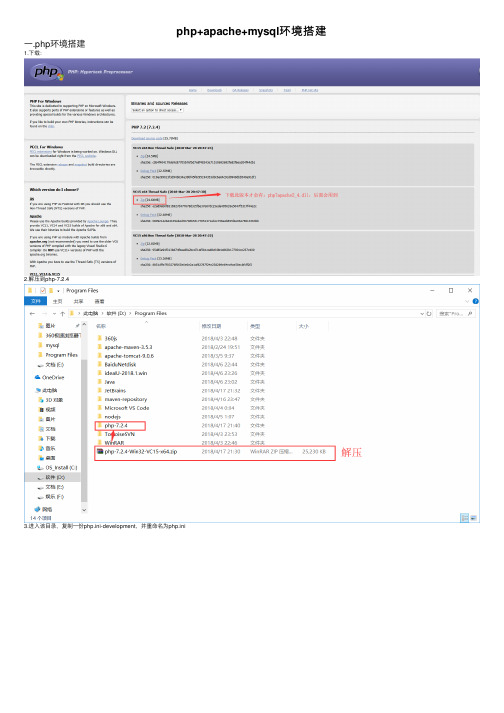Image resolution: width=504 pixels, height=713 pixels.
Task: Go back with the Explorer back arrow
Action: click(32, 313)
